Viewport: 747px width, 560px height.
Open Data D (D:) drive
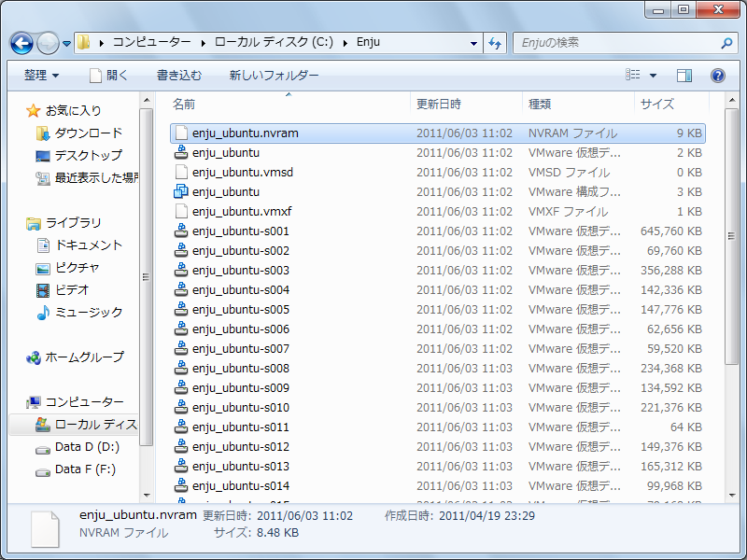click(x=87, y=447)
